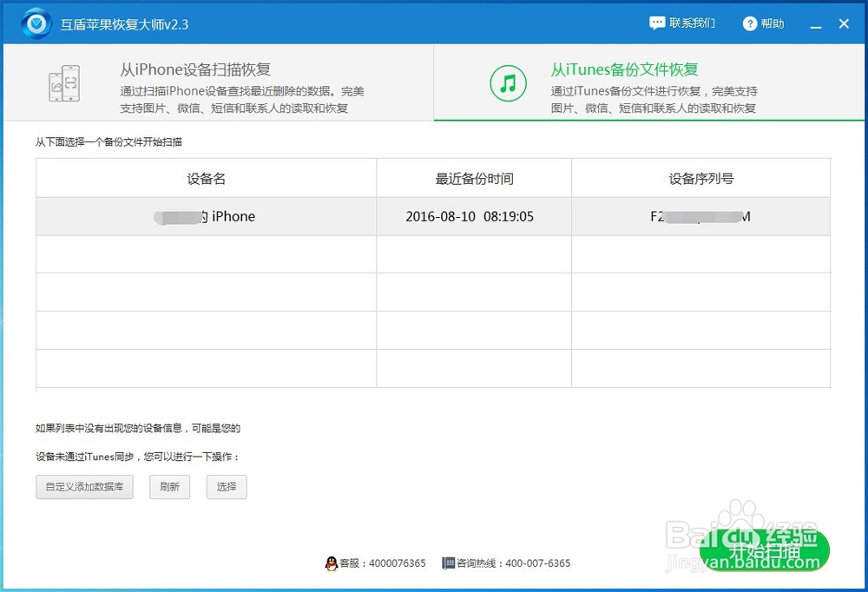The width and height of the screenshot is (868, 592).
Task: Switch to 从iPhone设备扫描恢复 tab
Action: 219,82
